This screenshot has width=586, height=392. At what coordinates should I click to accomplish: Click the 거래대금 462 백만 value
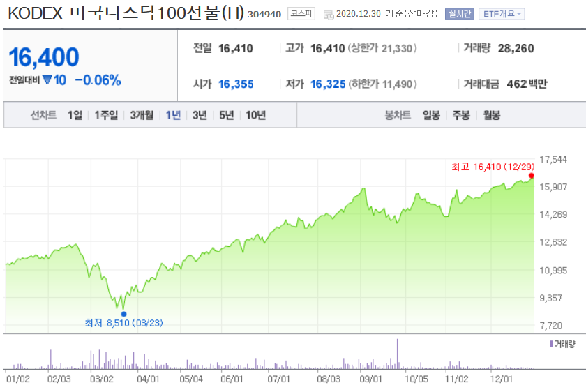click(x=527, y=84)
